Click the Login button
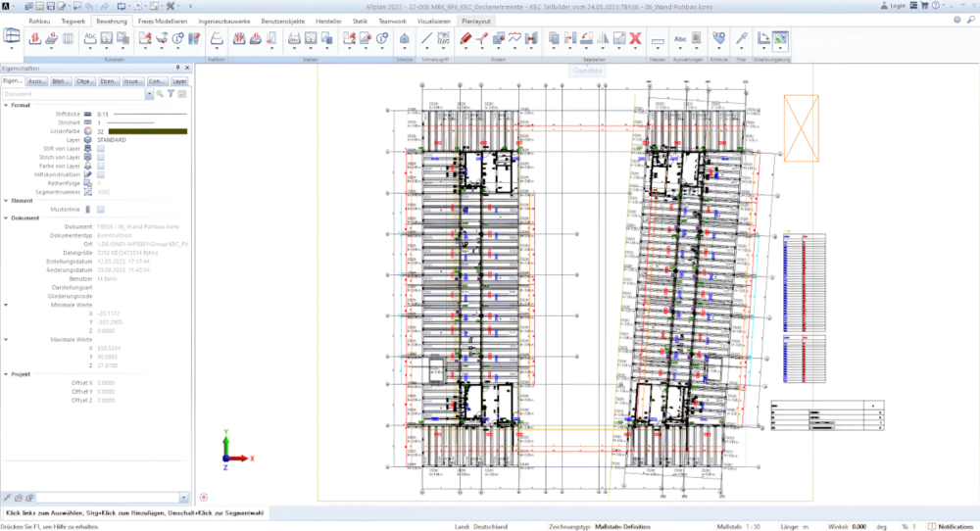 pos(893,5)
